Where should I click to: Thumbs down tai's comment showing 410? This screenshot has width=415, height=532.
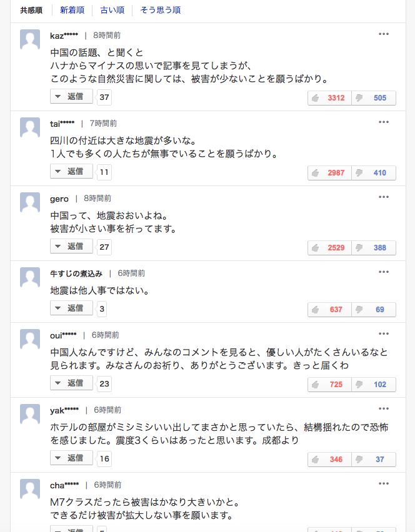coord(374,173)
